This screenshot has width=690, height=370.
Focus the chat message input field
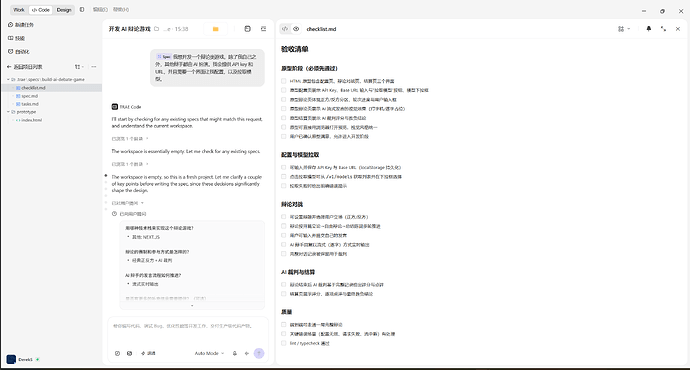tap(188, 331)
